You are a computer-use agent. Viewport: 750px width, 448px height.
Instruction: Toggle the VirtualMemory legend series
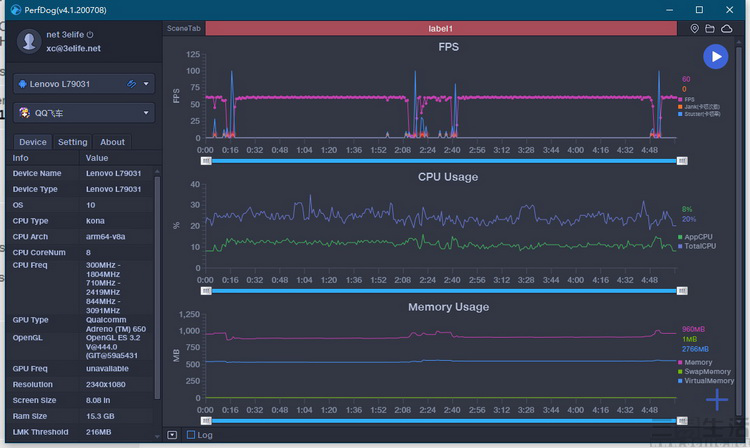coord(706,381)
